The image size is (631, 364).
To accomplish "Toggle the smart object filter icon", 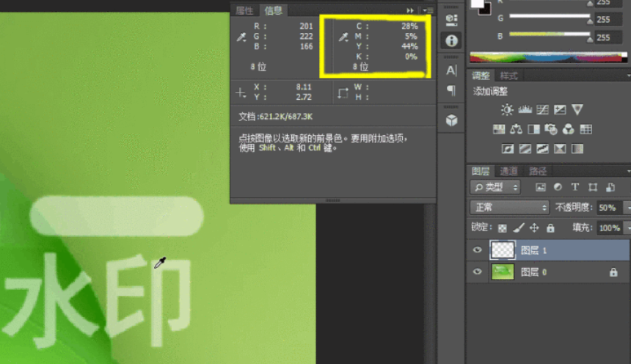I will click(610, 187).
